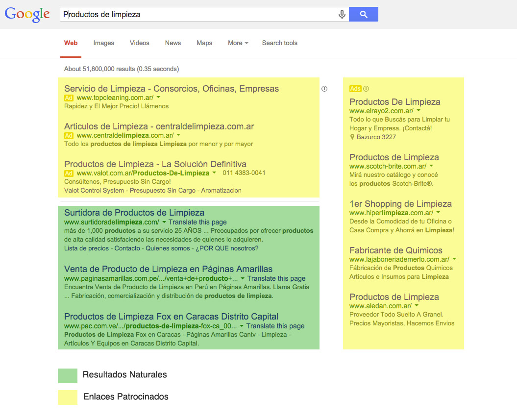This screenshot has width=517, height=420.
Task: Click phone number 011 4383-0041
Action: pos(244,173)
